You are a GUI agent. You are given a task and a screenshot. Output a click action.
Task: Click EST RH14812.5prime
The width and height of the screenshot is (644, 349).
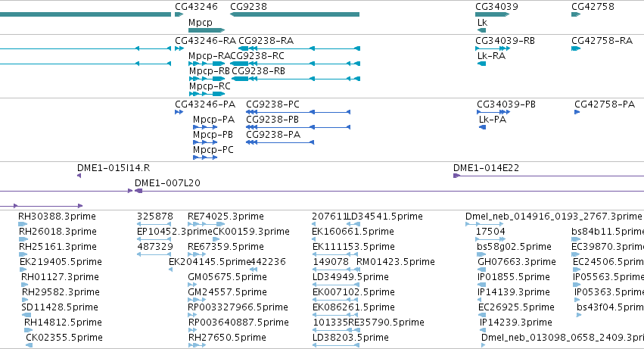(63, 323)
